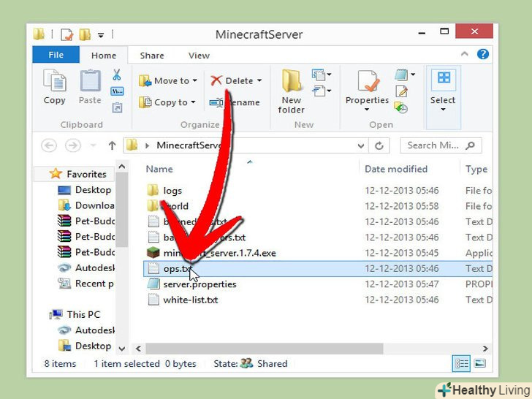Screen dimensions: 532x399
Task: Open Downloads in navigation pane
Action: pos(95,205)
